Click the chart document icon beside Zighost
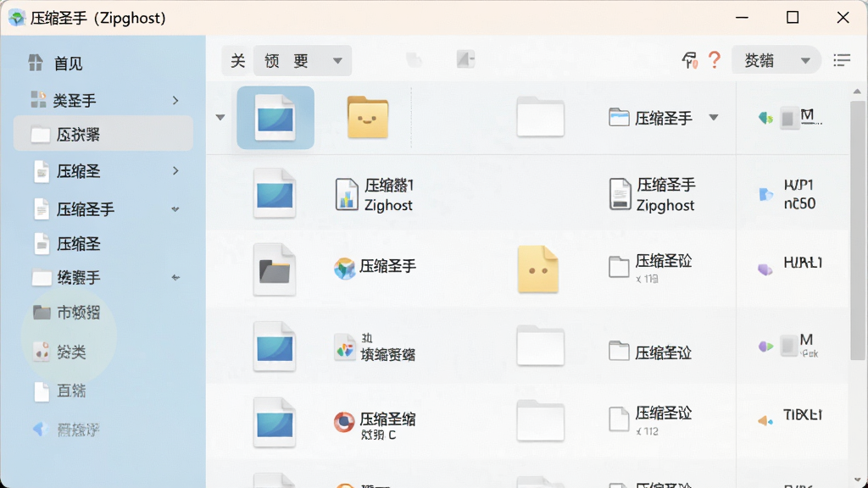 [347, 194]
